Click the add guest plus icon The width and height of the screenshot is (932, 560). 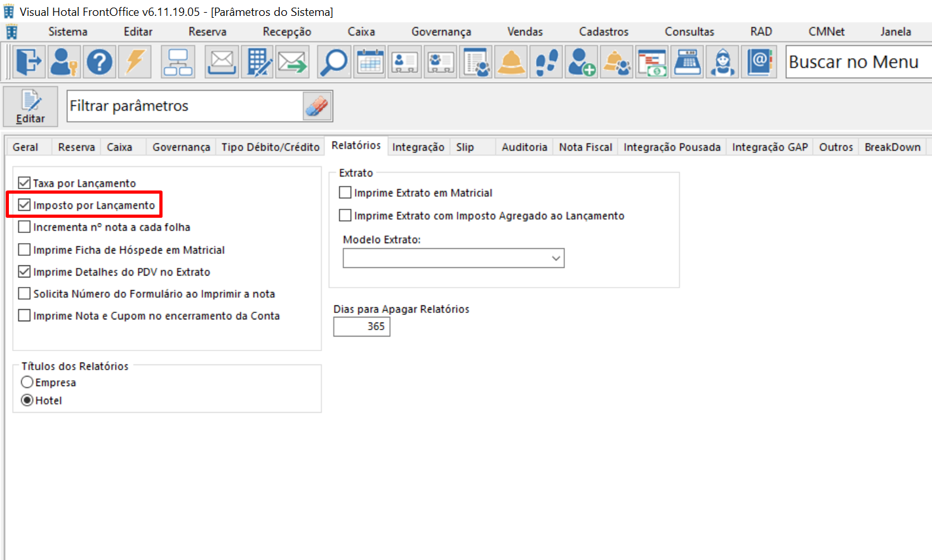pyautogui.click(x=582, y=62)
